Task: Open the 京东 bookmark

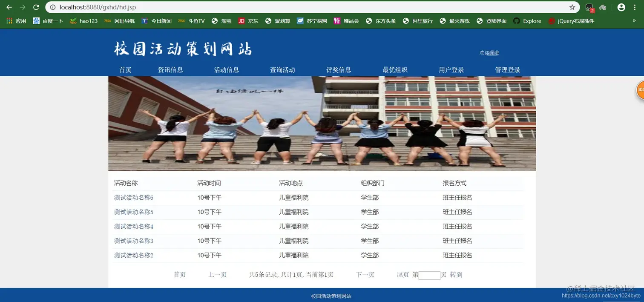Action: point(248,20)
